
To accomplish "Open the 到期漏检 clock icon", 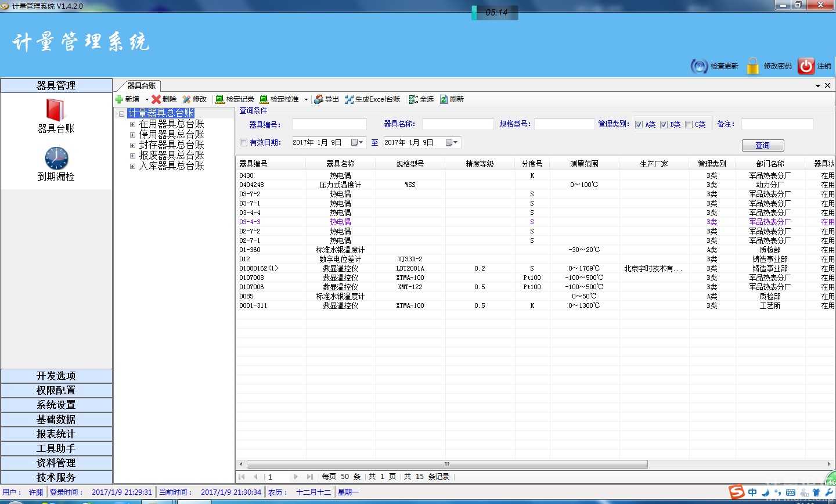I will click(x=56, y=158).
